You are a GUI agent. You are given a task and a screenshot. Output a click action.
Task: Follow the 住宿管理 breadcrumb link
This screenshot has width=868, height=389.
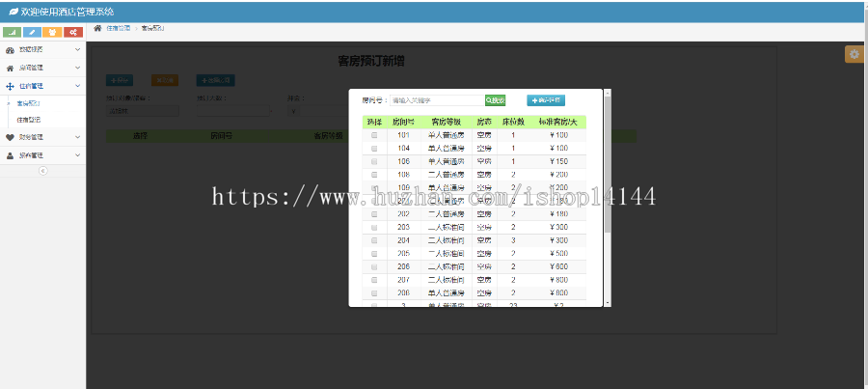tap(119, 28)
